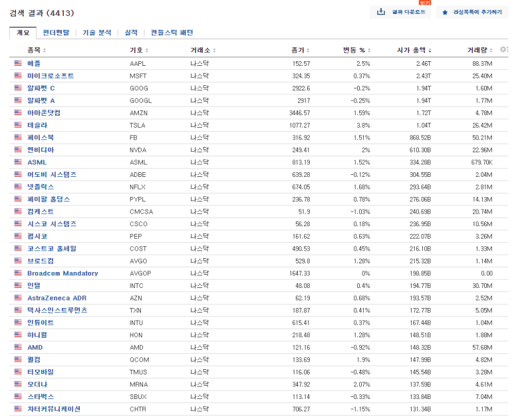Click the 검색 결과 (4413) heading
Viewport: 532px width, 417px height.
tap(42, 13)
